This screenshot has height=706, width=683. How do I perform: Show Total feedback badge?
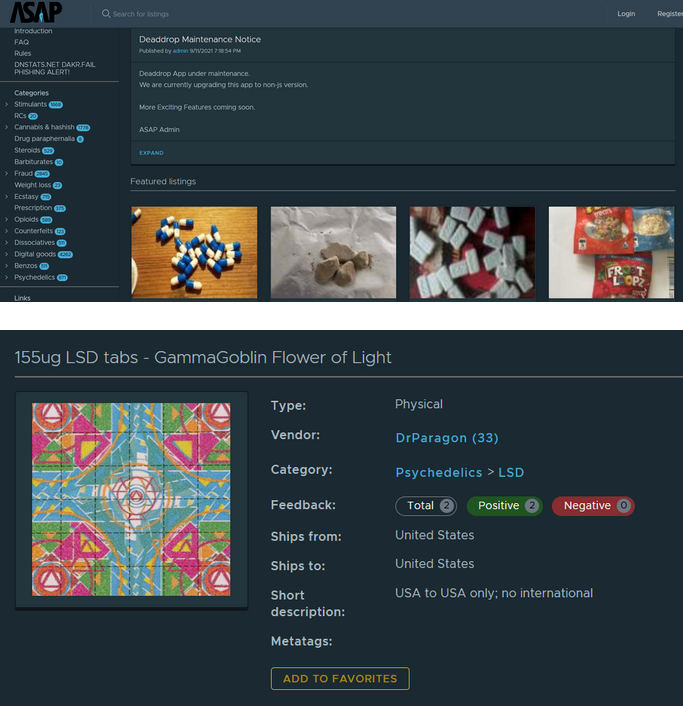coord(426,506)
